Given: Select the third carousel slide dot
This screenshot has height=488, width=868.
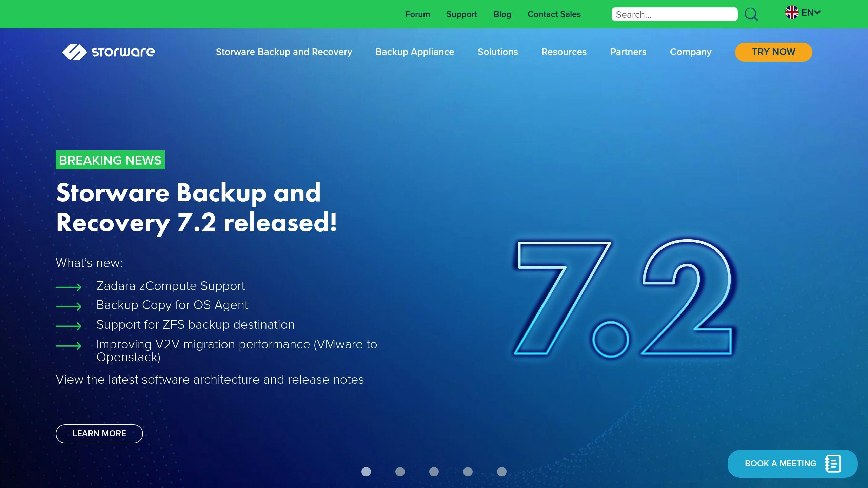Looking at the screenshot, I should click(x=434, y=471).
